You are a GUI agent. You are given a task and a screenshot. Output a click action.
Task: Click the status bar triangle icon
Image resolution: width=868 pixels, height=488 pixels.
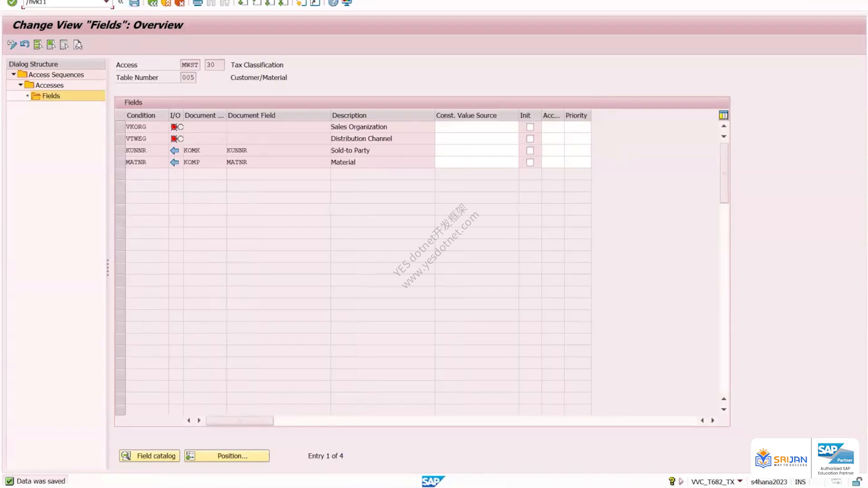681,481
